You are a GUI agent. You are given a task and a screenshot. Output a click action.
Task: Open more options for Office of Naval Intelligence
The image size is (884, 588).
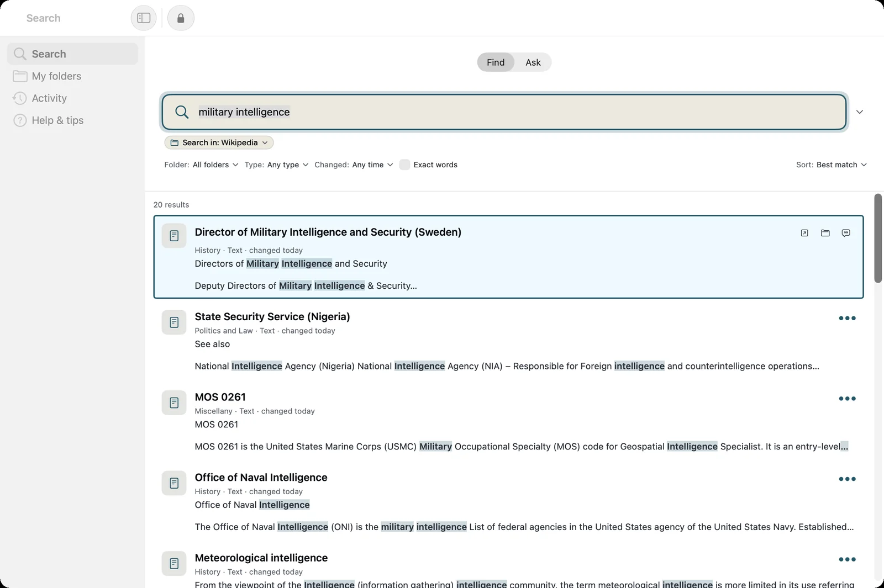[x=847, y=479]
